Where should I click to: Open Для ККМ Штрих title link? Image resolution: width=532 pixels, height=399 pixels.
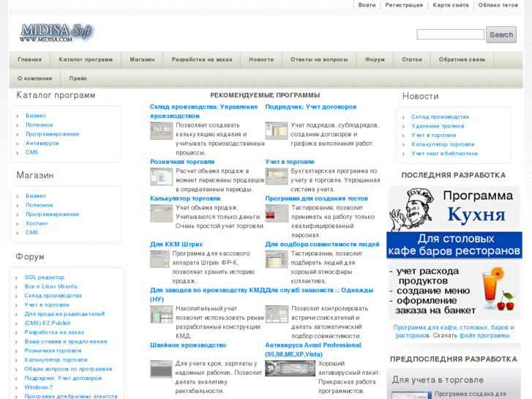click(x=176, y=245)
